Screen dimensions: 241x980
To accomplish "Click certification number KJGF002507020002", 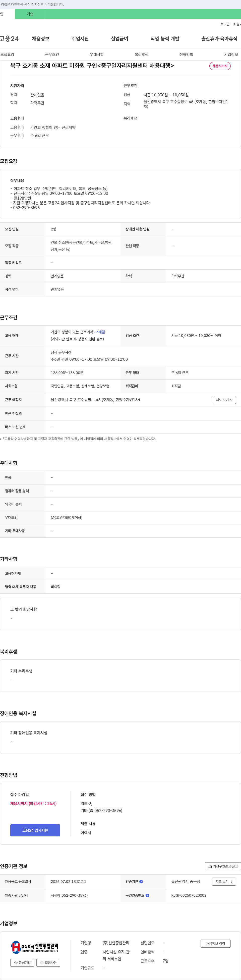I will (189, 895).
